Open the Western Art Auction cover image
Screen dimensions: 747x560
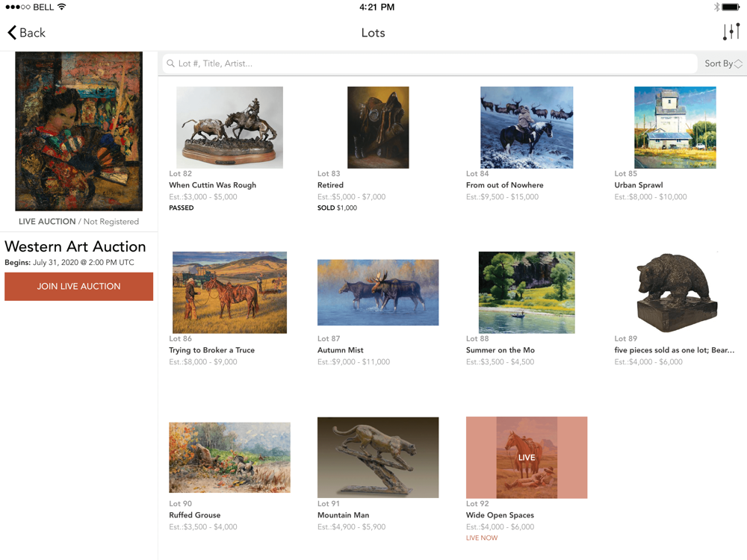click(79, 131)
